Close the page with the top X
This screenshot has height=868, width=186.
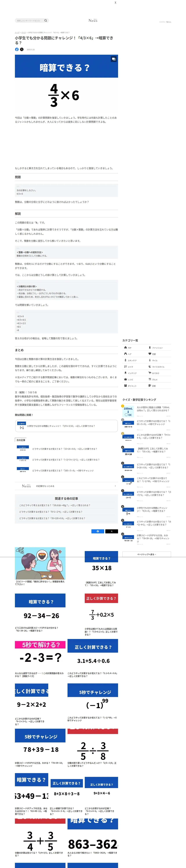[x=115, y=3]
